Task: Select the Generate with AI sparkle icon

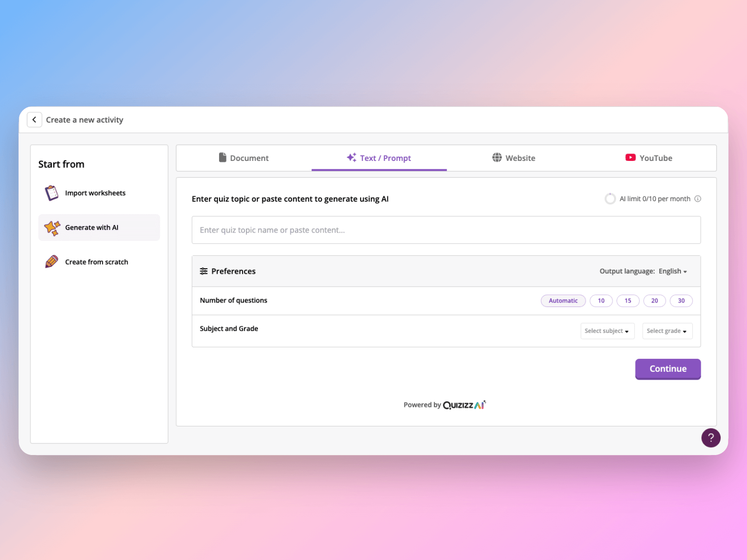Action: coord(51,227)
